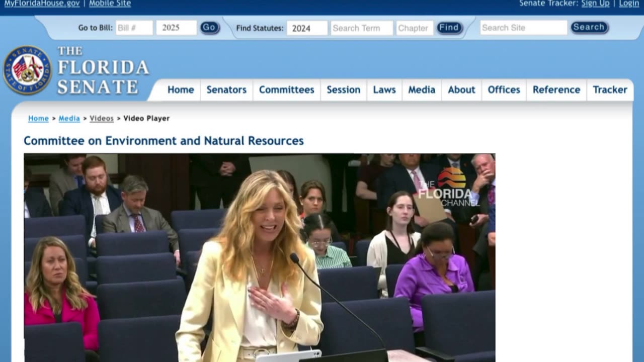Click the Committee on Environment and Natural Resources heading
The width and height of the screenshot is (644, 362).
click(164, 141)
